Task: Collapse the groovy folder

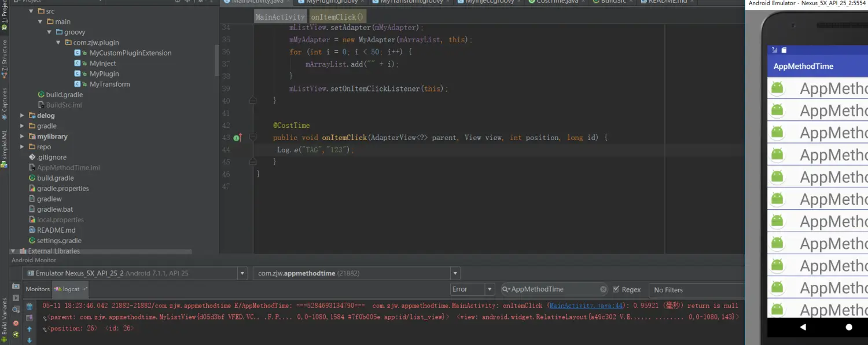Action: (50, 32)
